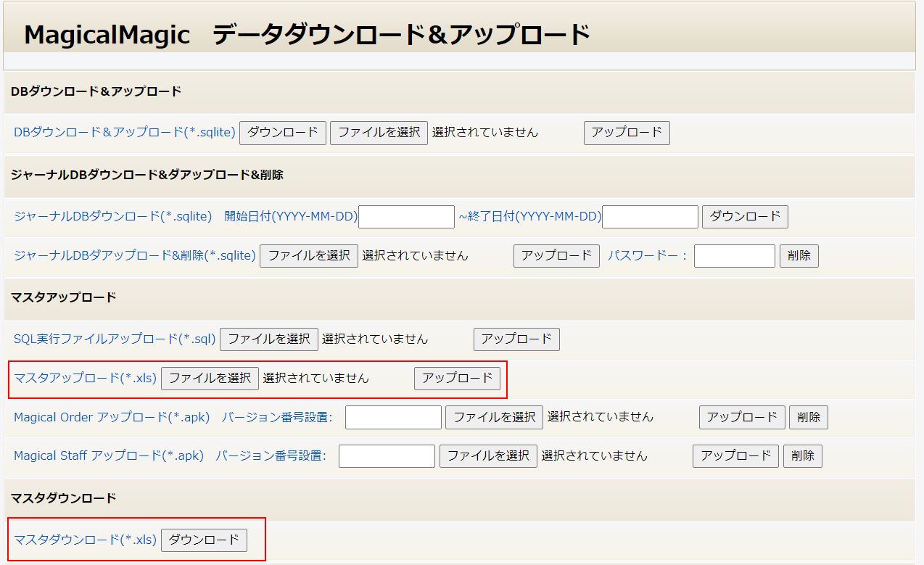The height and width of the screenshot is (565, 924).
Task: Upload the Magical Staff apk
Action: coord(735,456)
